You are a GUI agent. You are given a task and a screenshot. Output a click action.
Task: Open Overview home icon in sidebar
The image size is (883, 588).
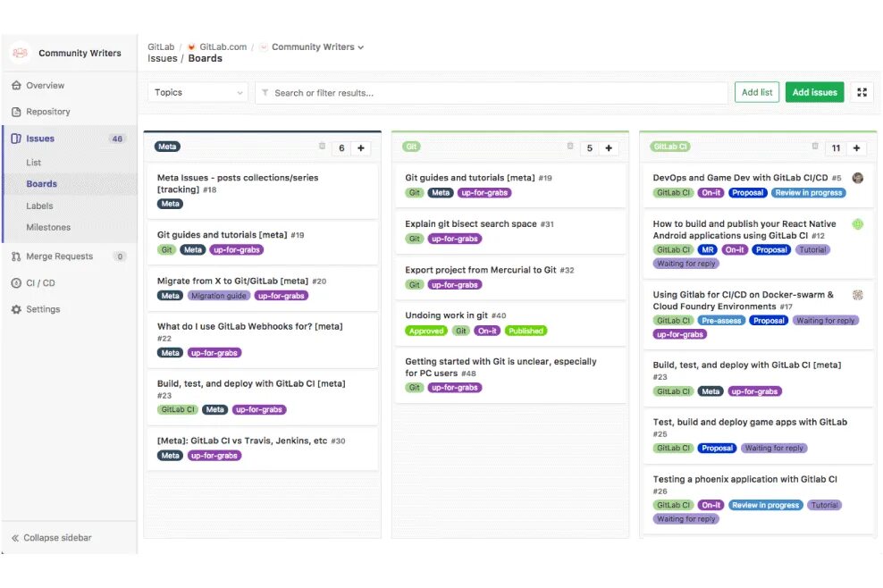(x=16, y=86)
